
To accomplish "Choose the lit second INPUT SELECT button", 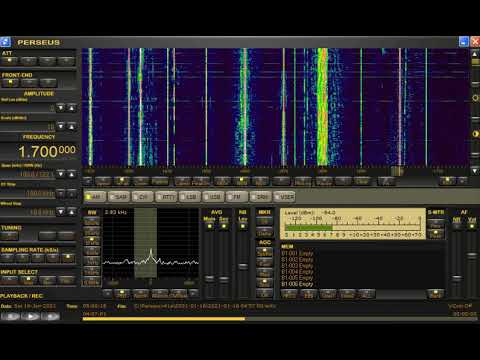I will [28, 280].
